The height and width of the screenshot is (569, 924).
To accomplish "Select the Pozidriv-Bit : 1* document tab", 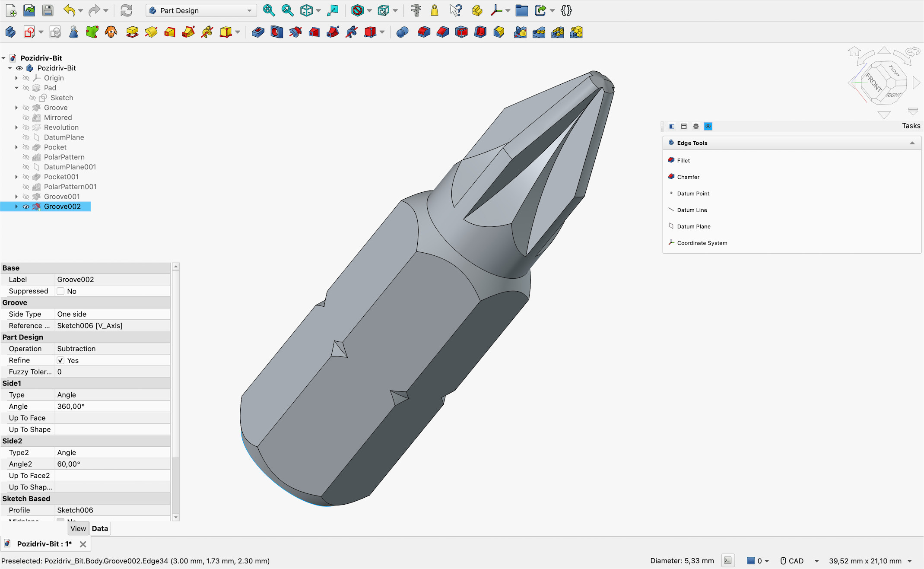I will (44, 544).
